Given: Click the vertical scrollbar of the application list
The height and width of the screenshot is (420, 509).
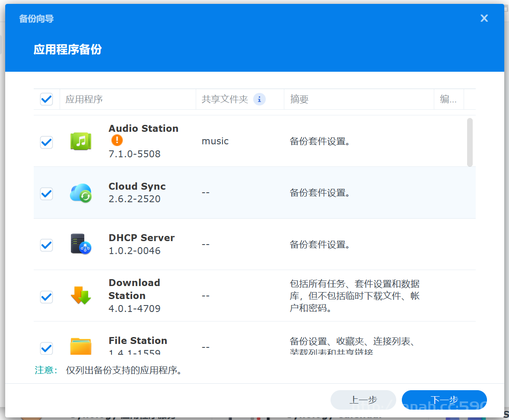Looking at the screenshot, I should point(470,143).
